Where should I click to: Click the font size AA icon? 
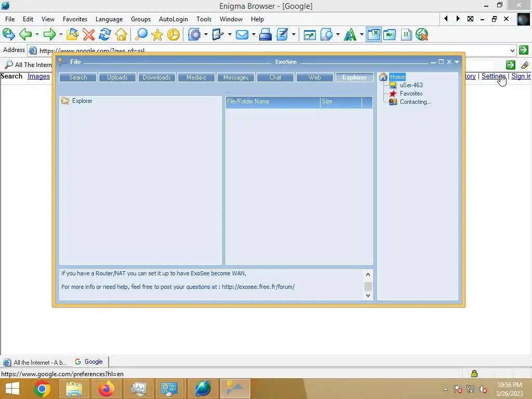pyautogui.click(x=350, y=34)
